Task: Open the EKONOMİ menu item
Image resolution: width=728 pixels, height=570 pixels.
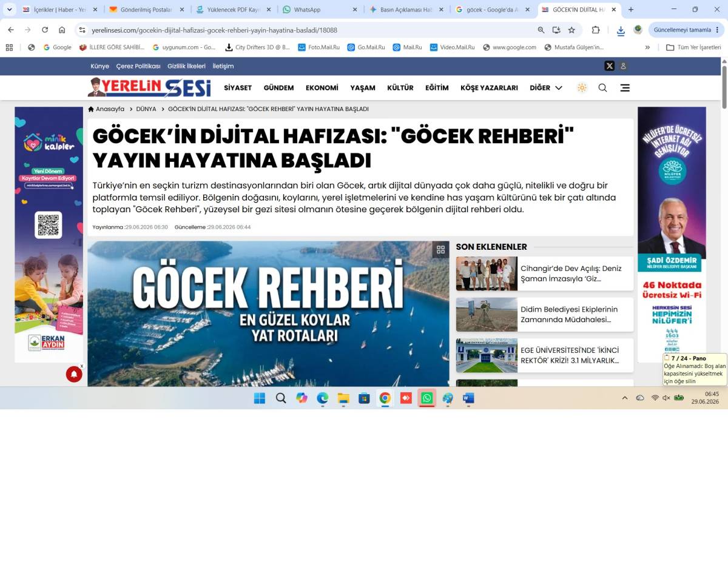Action: click(322, 88)
